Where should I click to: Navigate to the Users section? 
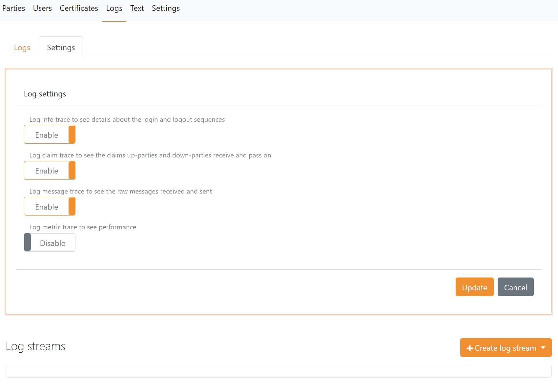(x=42, y=8)
